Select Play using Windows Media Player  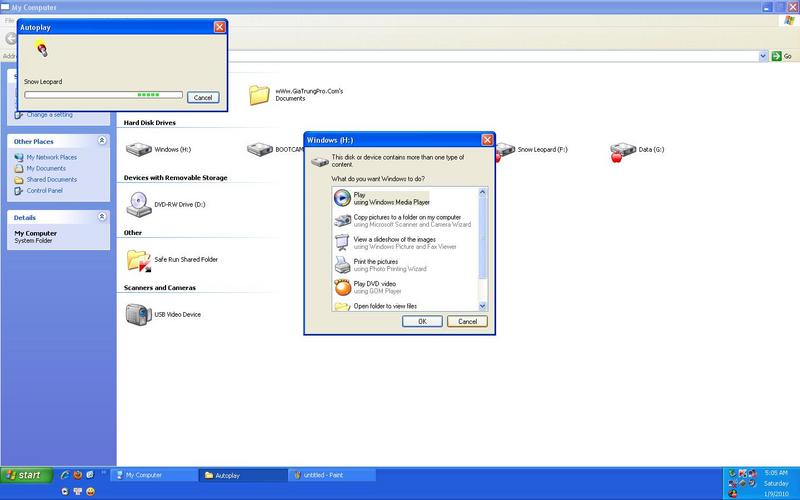[380, 198]
